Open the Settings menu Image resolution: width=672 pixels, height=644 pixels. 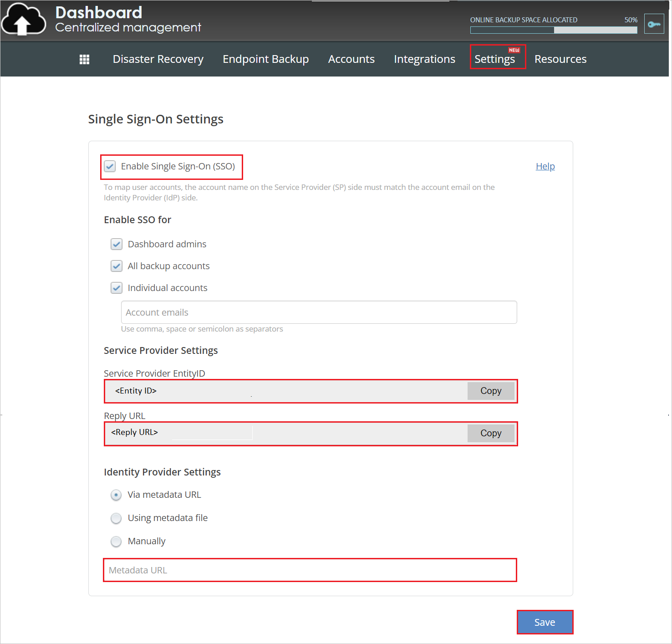click(x=495, y=59)
